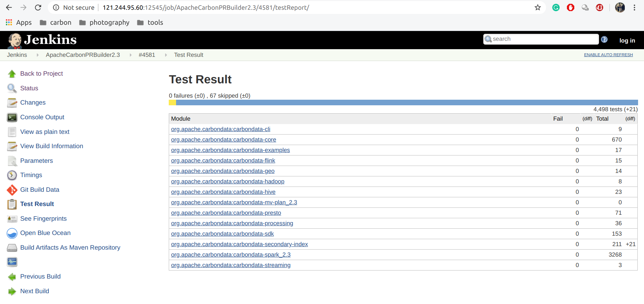
Task: Click the Console Output terminal icon
Action: pyautogui.click(x=12, y=117)
